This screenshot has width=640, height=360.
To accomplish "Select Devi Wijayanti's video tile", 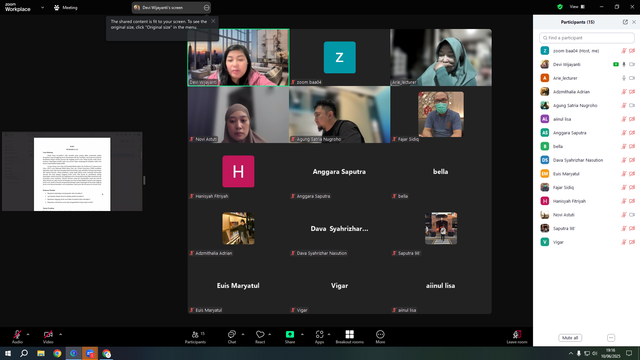I will (x=238, y=57).
